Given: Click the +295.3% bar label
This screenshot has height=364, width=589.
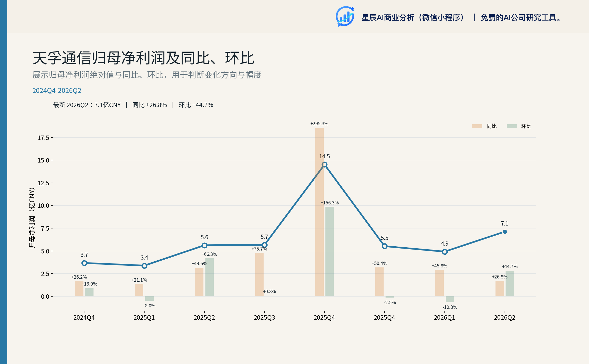Looking at the screenshot, I should [319, 124].
